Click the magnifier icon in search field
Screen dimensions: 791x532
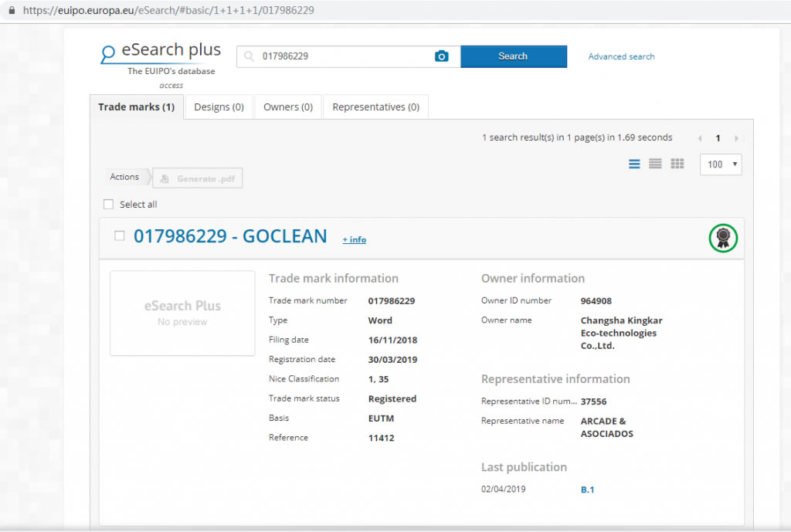pyautogui.click(x=249, y=56)
